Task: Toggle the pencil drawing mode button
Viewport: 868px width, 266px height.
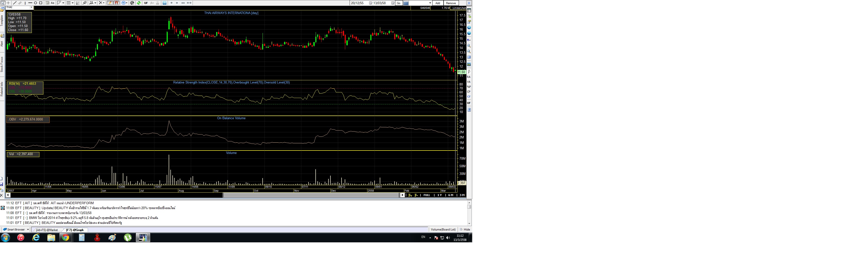Action: pyautogui.click(x=110, y=3)
